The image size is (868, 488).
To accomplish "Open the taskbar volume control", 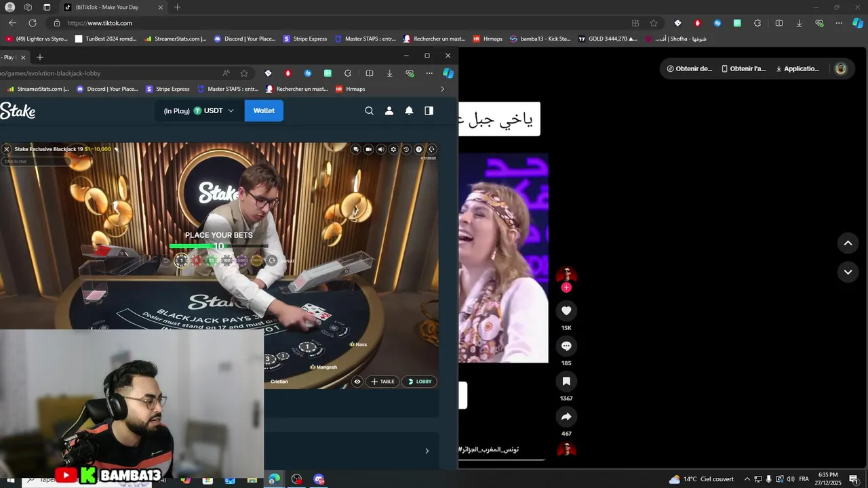I will [791, 479].
